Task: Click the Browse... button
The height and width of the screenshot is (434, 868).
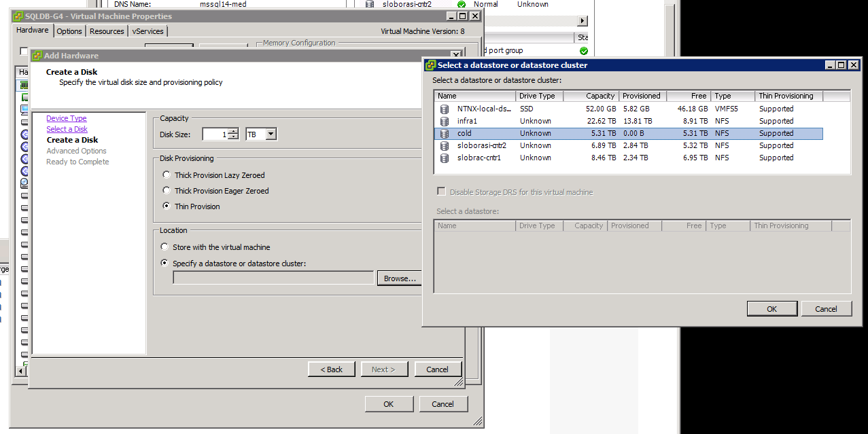Action: [x=400, y=278]
